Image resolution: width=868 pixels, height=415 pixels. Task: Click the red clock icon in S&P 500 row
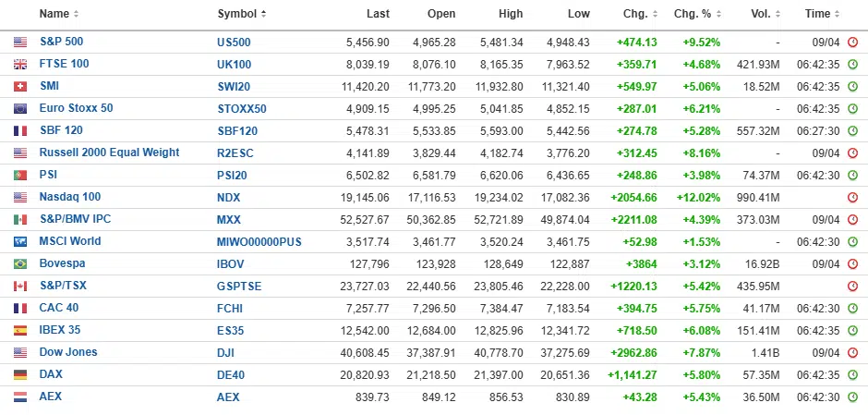coord(852,43)
